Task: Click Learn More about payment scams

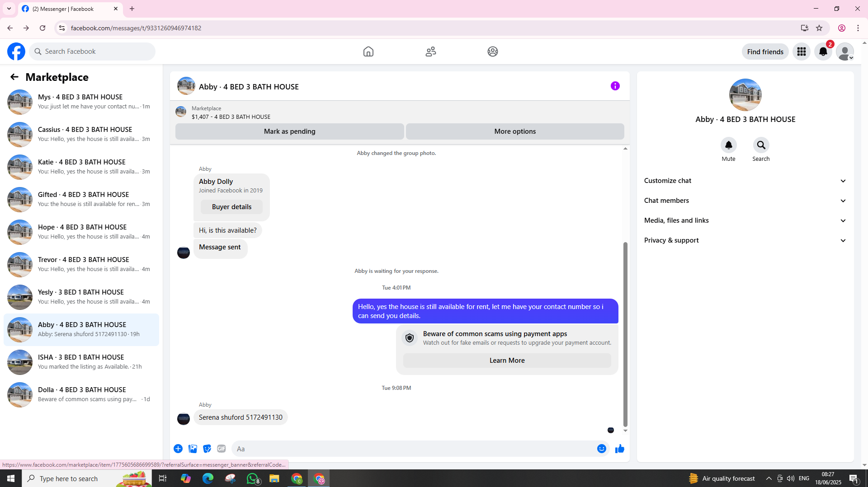Action: click(507, 361)
